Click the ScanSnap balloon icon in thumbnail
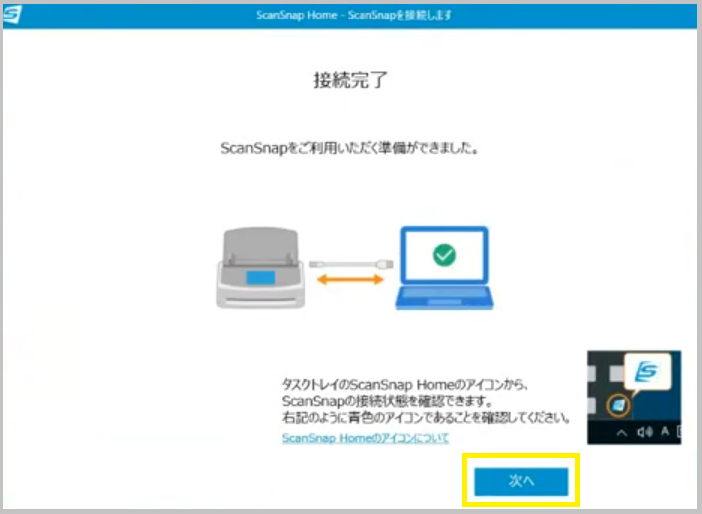 (648, 372)
